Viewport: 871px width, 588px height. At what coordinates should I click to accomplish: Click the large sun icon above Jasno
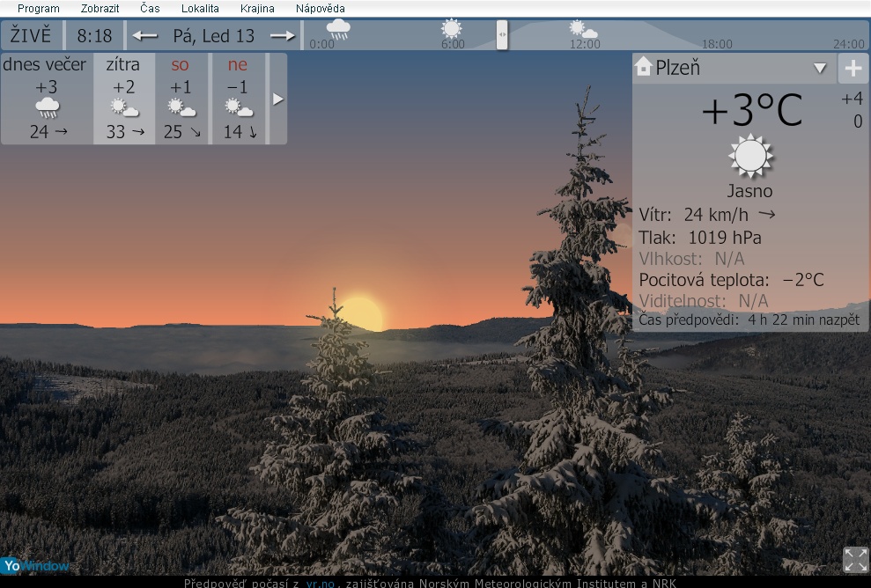click(750, 157)
